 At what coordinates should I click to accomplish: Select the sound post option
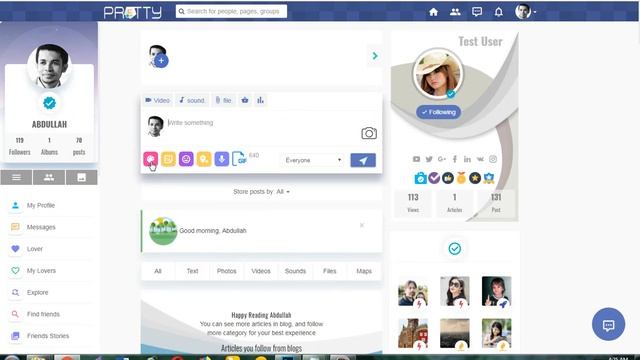[192, 100]
